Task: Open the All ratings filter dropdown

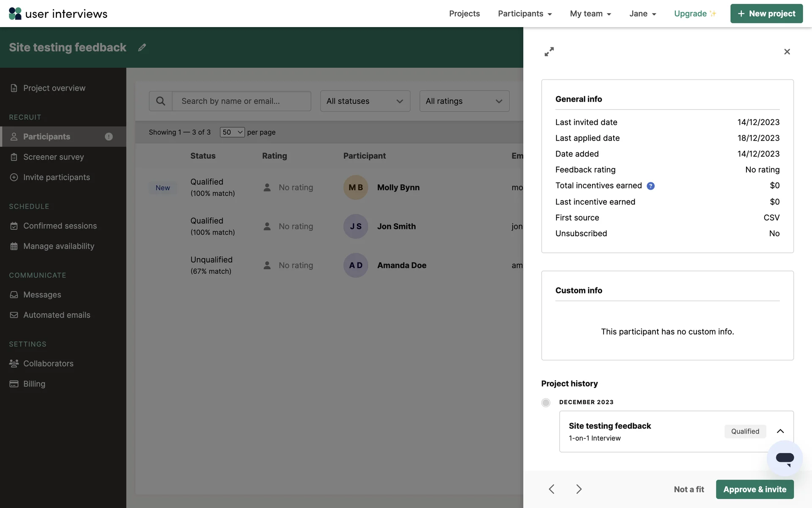Action: click(464, 101)
